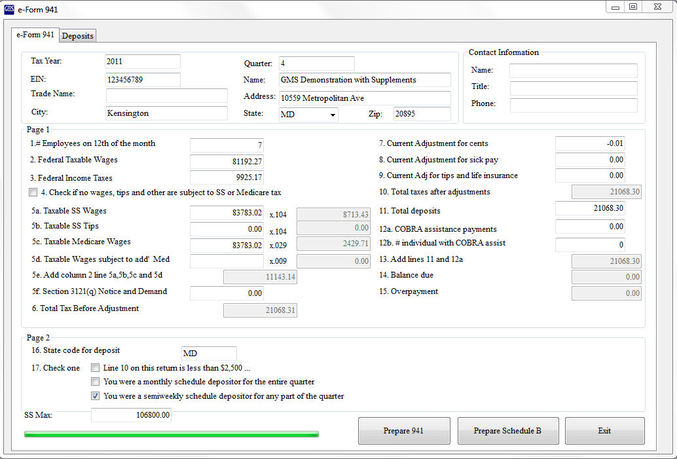
Task: Click the Prepare Schedule B button
Action: coord(508,431)
